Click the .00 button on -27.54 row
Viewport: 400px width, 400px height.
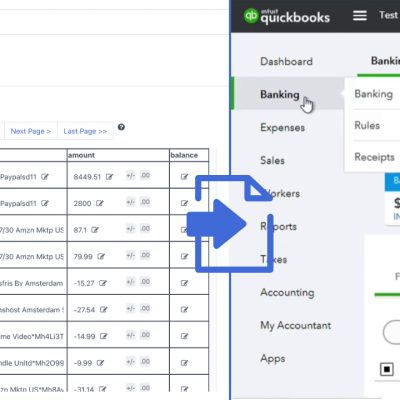(x=145, y=309)
